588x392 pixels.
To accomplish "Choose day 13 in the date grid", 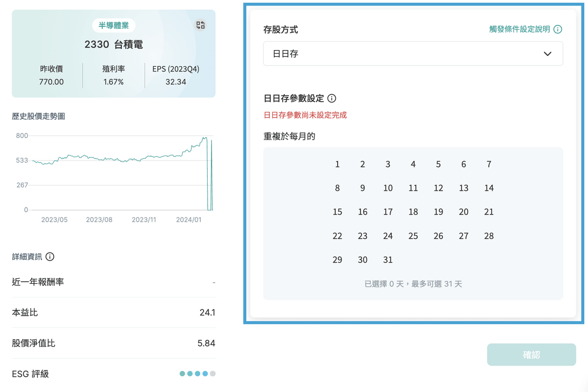I will click(464, 188).
